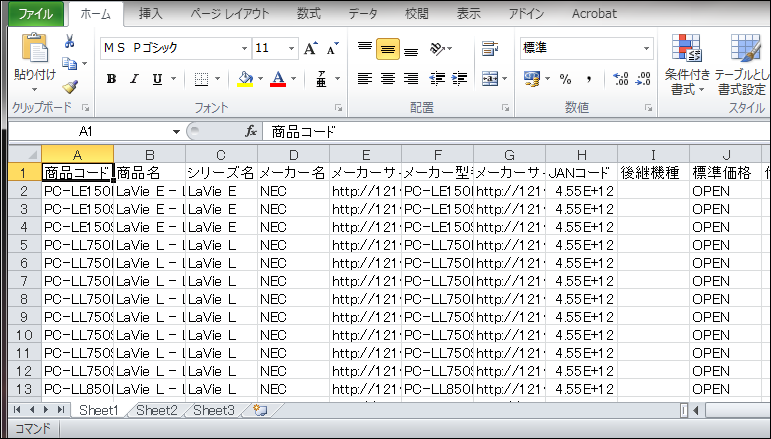Click the Cut scissors icon
Image resolution: width=771 pixels, height=439 pixels.
coord(70,42)
